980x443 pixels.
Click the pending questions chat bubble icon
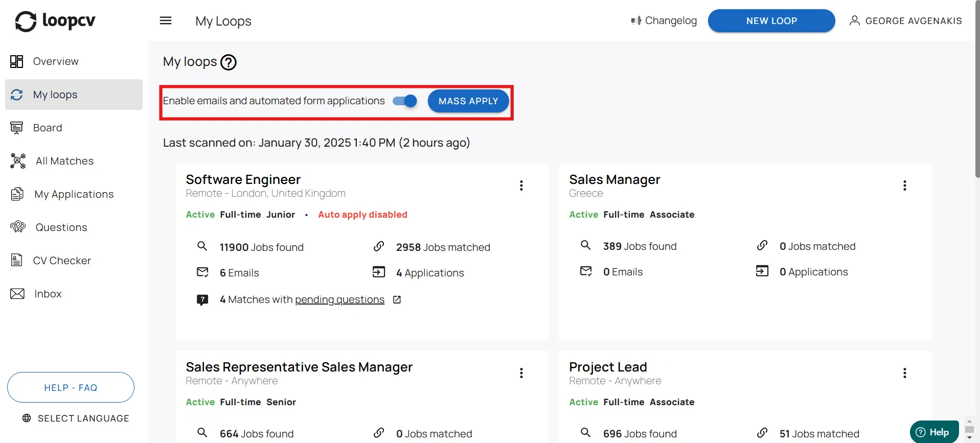tap(202, 299)
